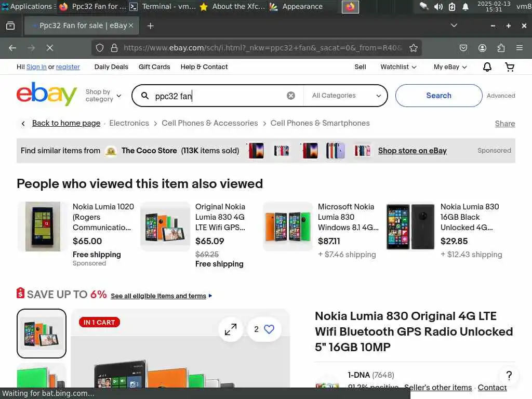532x399 pixels.
Task: Switch to the Terminal window in taskbar
Action: pos(163,6)
